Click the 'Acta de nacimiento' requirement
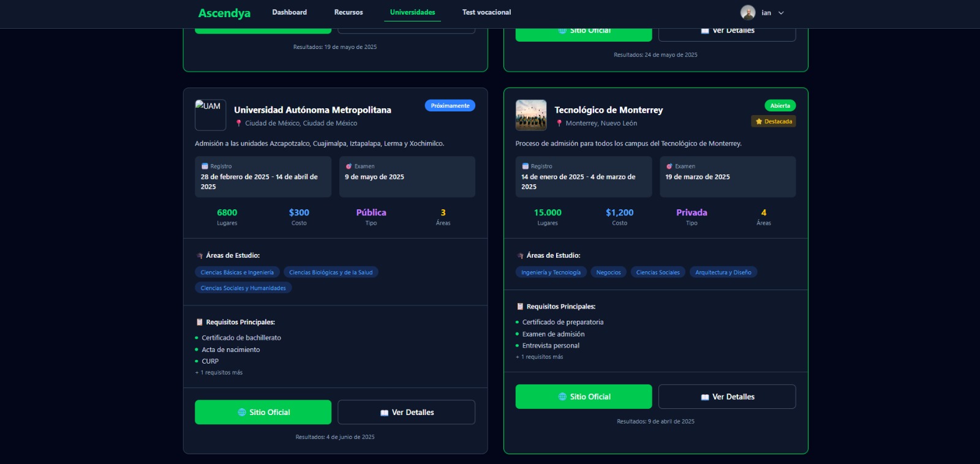The height and width of the screenshot is (464, 980). tap(231, 350)
